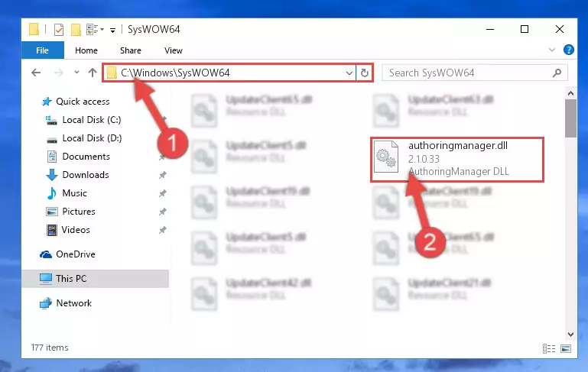Click the scroll up arrow of file list
588x372 pixels.
point(570,93)
